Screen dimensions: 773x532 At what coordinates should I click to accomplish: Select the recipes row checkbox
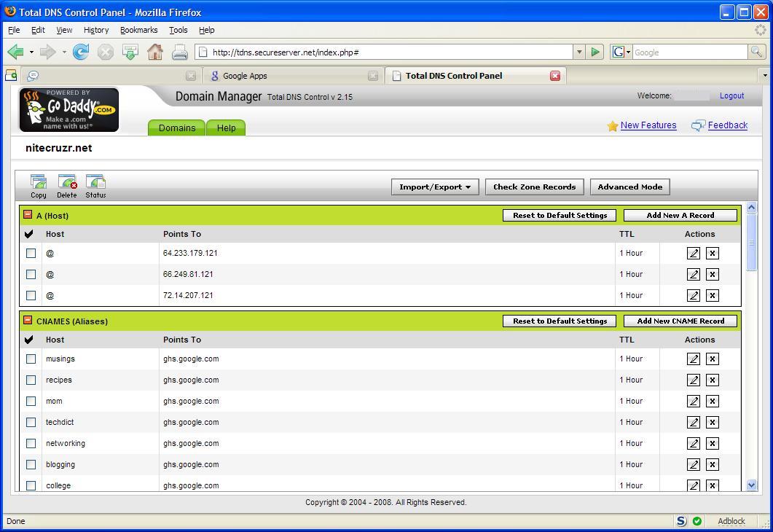pos(31,380)
